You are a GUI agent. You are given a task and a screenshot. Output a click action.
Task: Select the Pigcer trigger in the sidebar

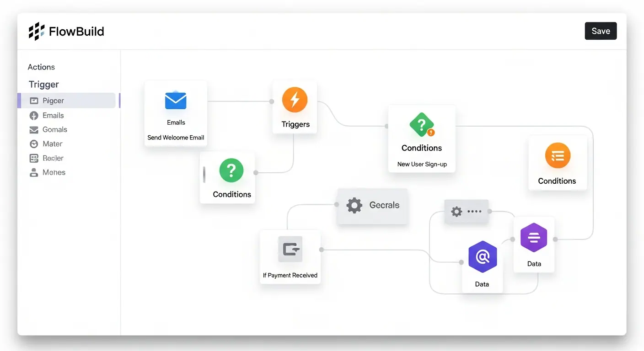point(54,101)
